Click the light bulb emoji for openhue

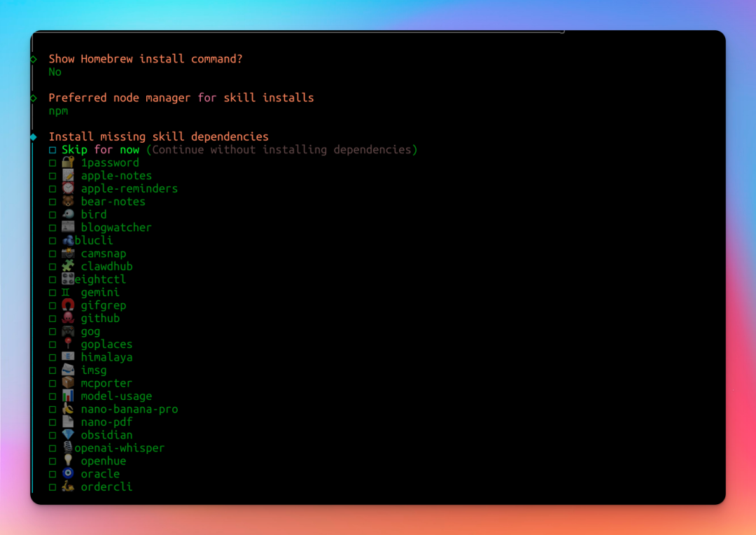tap(68, 461)
